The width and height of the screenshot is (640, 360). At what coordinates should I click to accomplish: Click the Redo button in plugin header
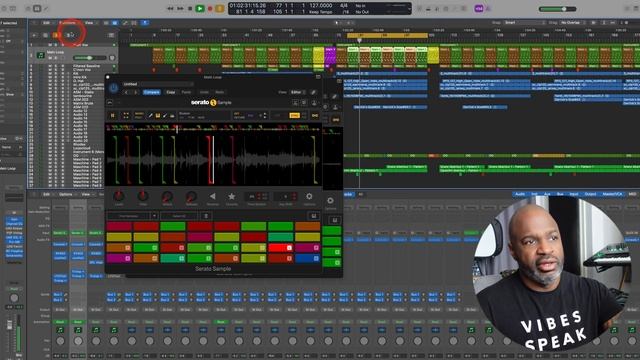pyautogui.click(x=220, y=92)
